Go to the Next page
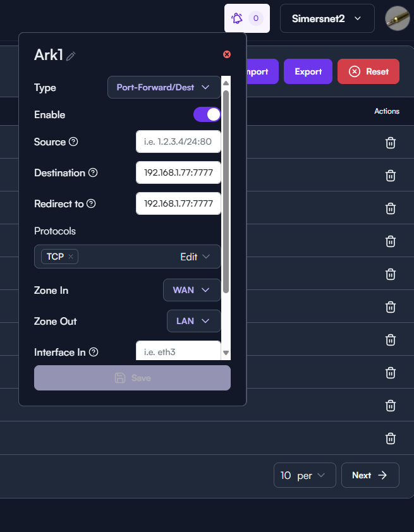The width and height of the screenshot is (414, 532). tap(370, 475)
